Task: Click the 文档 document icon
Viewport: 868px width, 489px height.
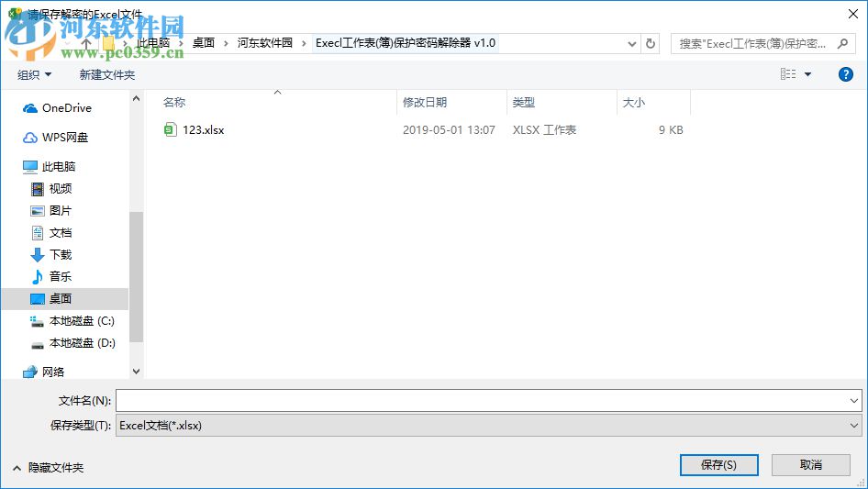Action: 37,233
